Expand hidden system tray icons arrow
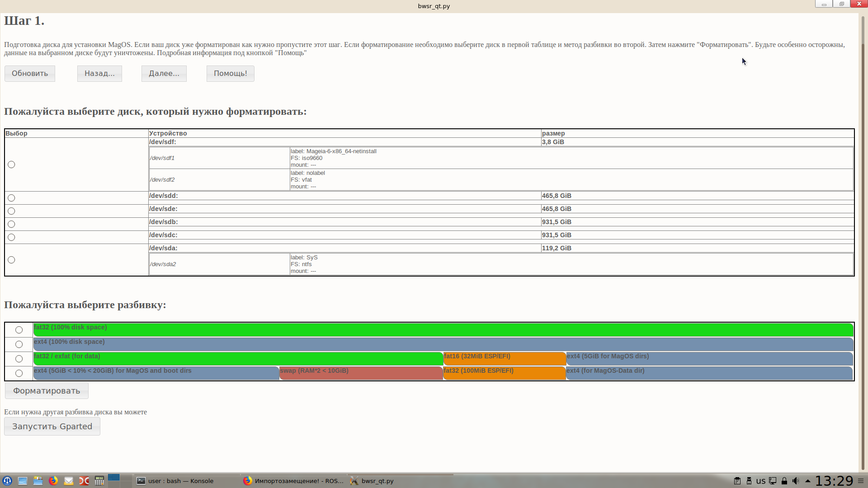This screenshot has height=488, width=868. (x=808, y=481)
